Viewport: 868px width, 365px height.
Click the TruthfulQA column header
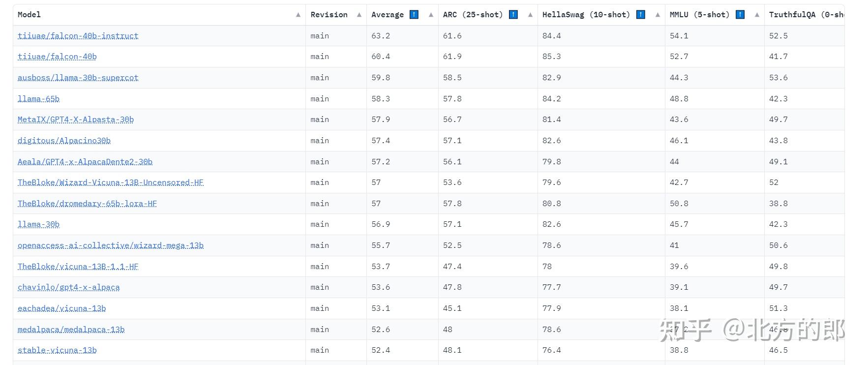(x=805, y=15)
